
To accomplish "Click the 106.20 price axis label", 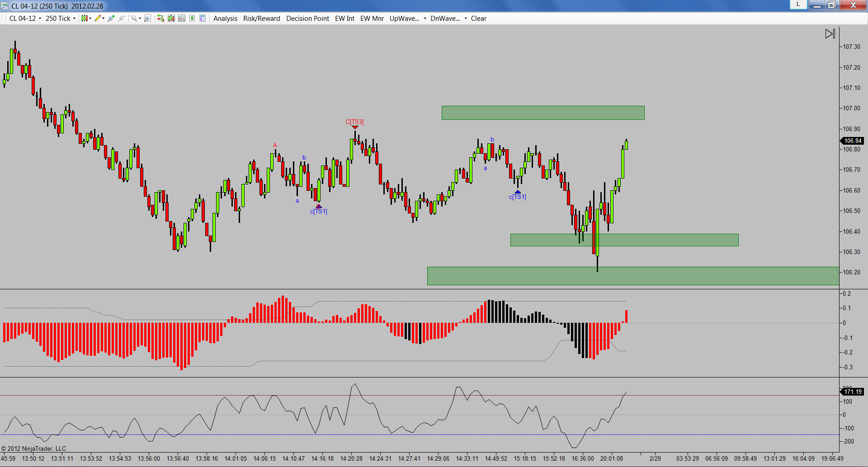I will (852, 272).
